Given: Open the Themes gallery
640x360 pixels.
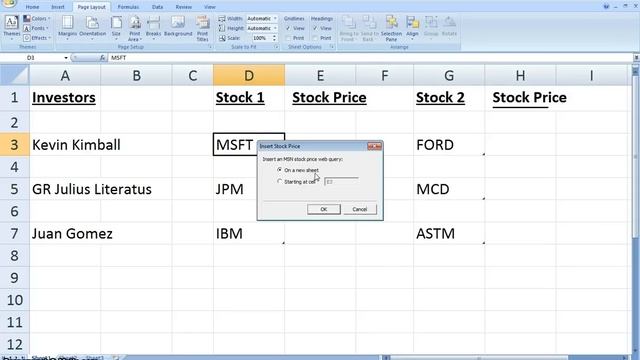Looking at the screenshot, I should 11,27.
